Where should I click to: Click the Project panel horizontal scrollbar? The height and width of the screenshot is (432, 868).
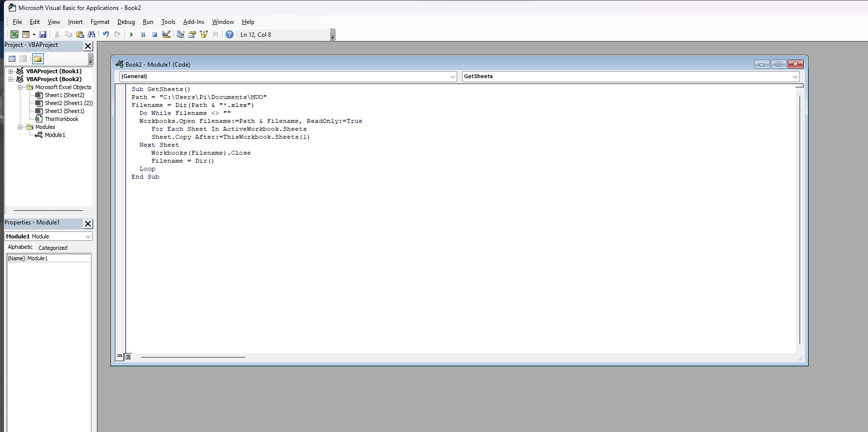click(48, 211)
